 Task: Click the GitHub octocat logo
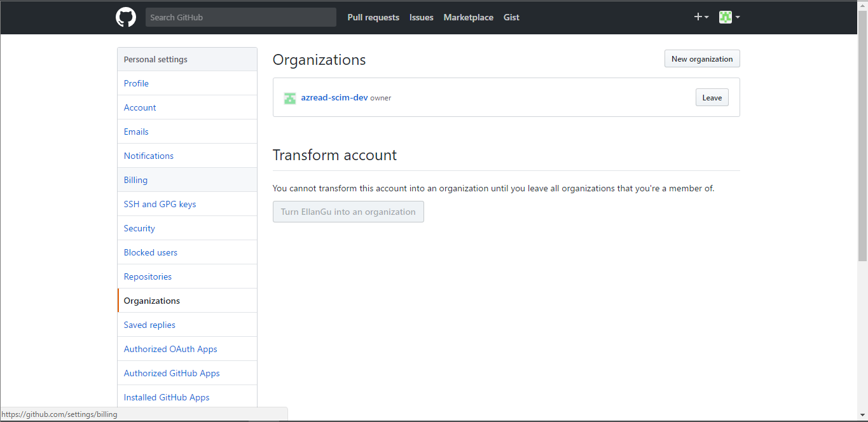[x=125, y=17]
